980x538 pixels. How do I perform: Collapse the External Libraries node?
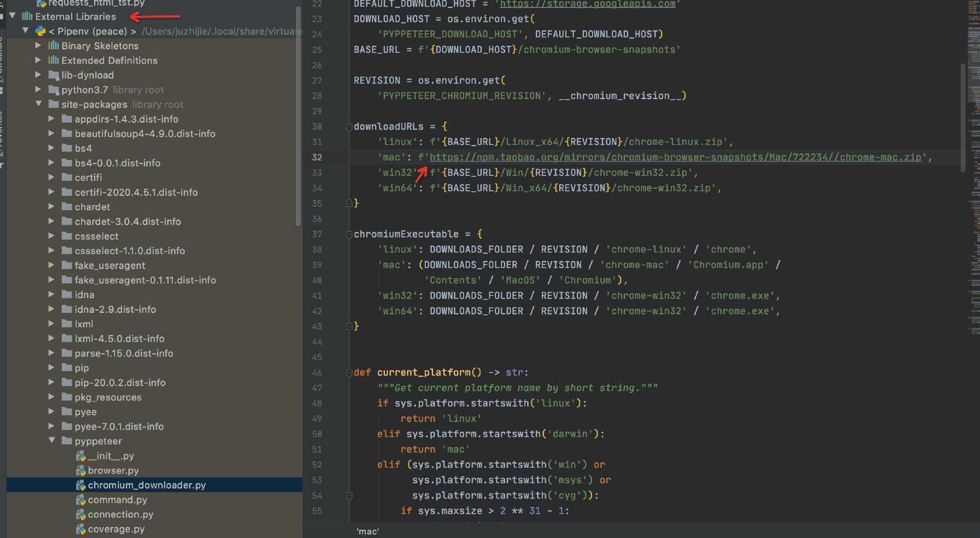point(12,16)
